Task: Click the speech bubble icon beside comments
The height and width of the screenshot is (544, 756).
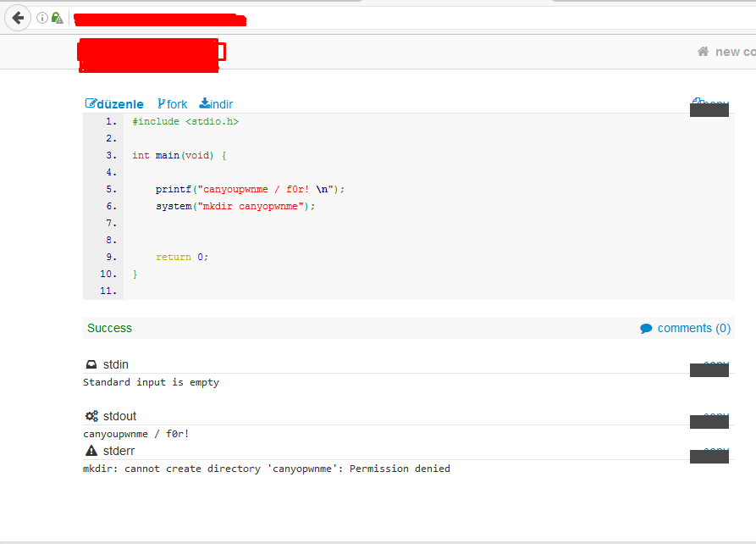Action: 647,329
